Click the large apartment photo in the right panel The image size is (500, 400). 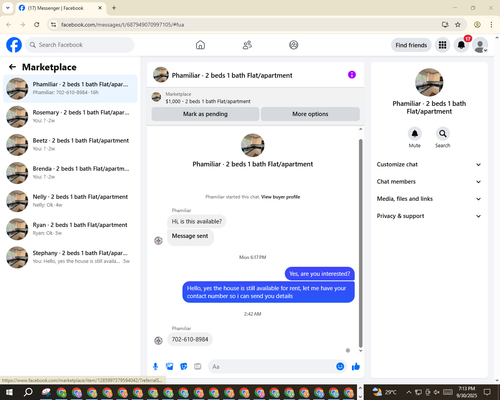tap(429, 82)
